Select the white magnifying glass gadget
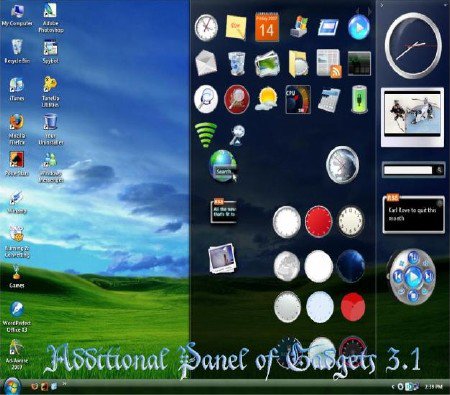 pyautogui.click(x=206, y=99)
